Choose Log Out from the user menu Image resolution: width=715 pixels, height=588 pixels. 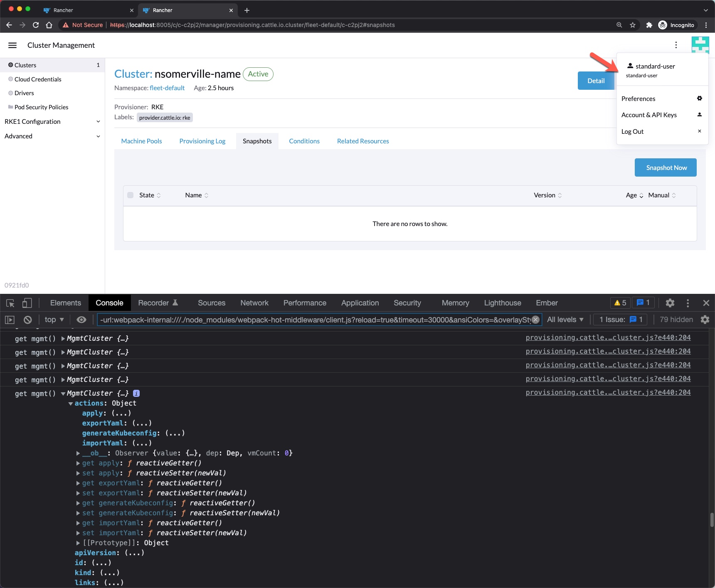662,131
